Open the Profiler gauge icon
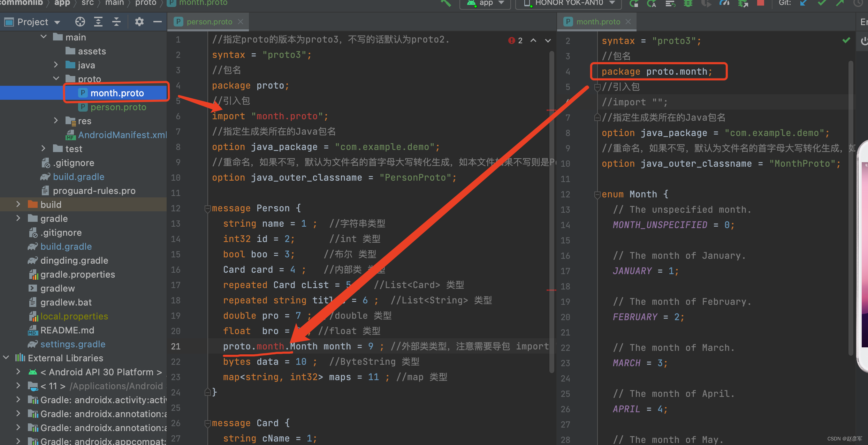This screenshot has height=445, width=868. (x=724, y=3)
